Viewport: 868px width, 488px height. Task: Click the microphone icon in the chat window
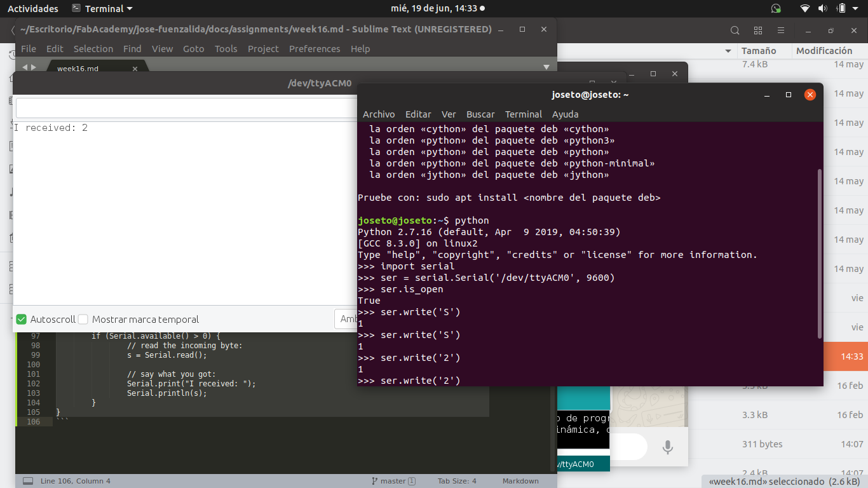point(668,447)
